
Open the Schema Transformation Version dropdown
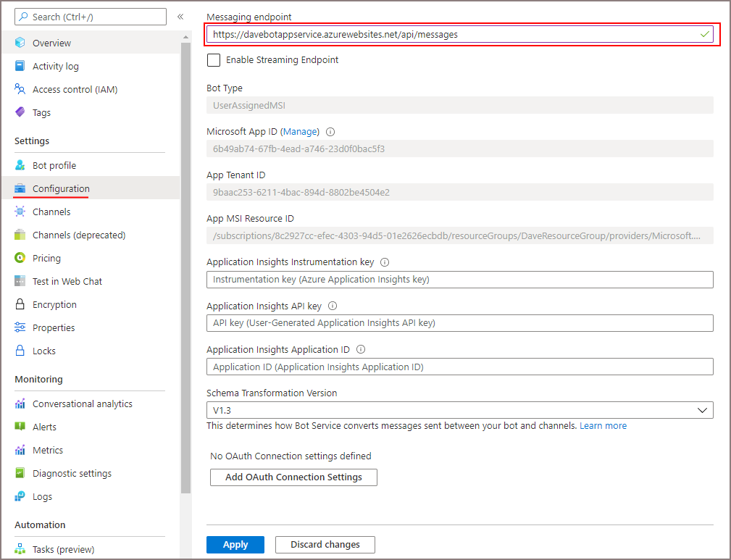(459, 410)
